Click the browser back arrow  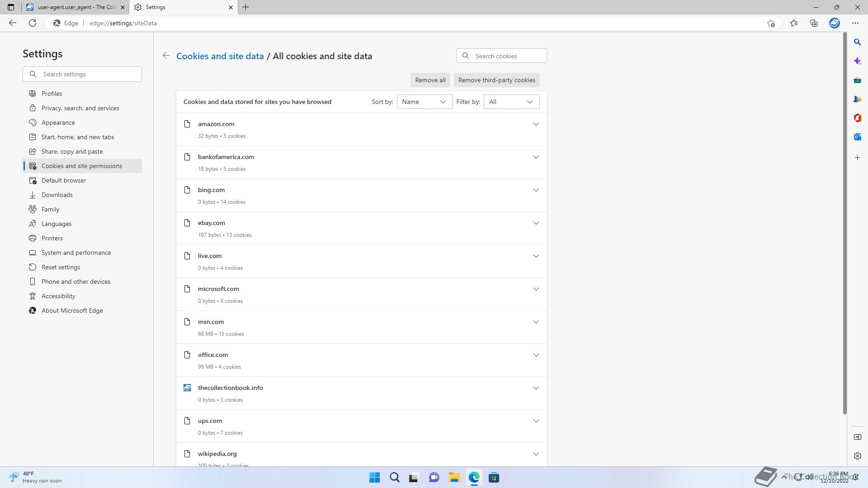(13, 23)
